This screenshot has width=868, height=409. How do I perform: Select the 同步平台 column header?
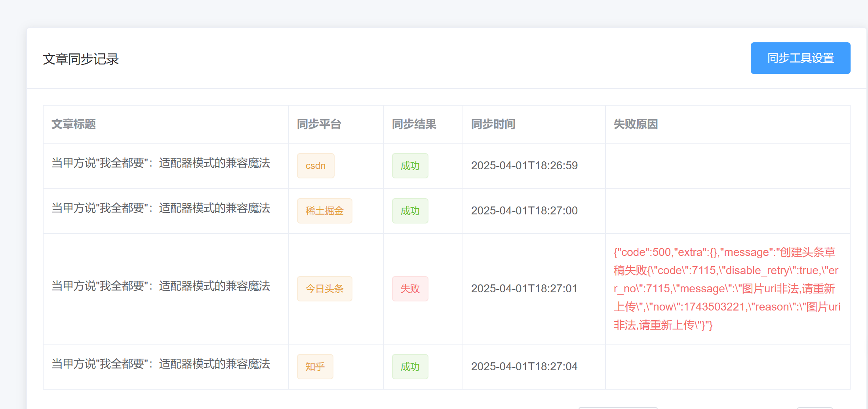319,124
